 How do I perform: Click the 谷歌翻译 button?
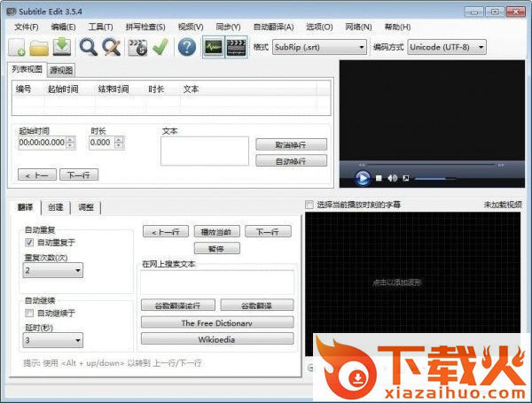(257, 305)
